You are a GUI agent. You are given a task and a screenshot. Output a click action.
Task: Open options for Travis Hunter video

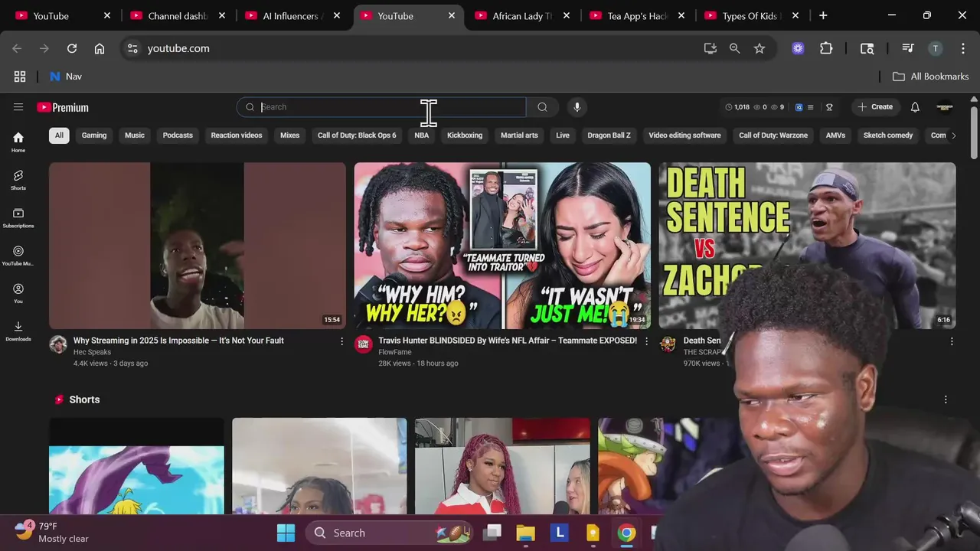[646, 341]
